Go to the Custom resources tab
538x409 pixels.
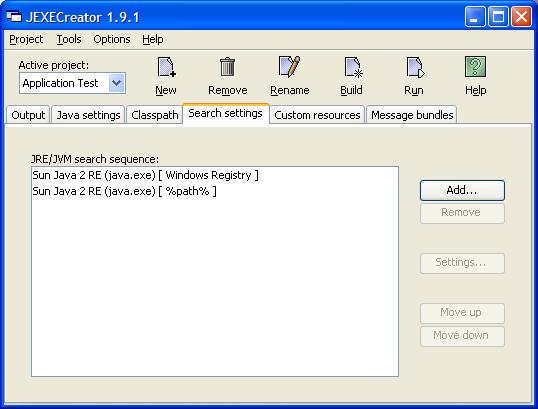317,115
